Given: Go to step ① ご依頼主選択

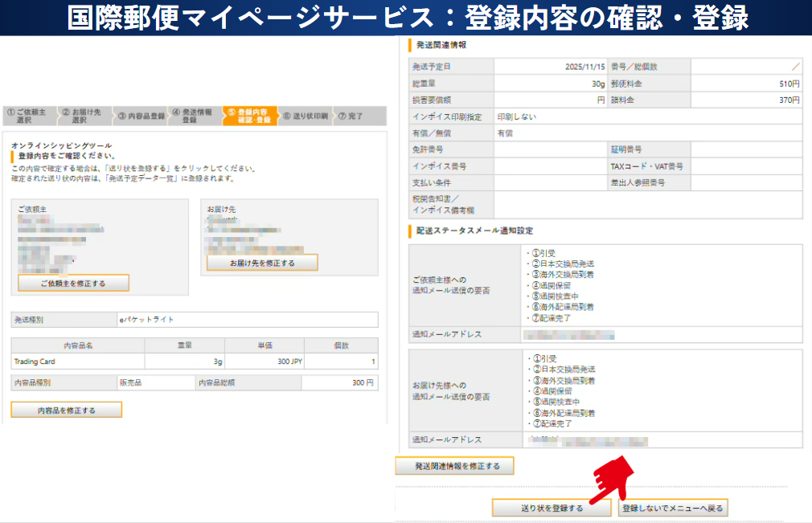Looking at the screenshot, I should tap(28, 116).
